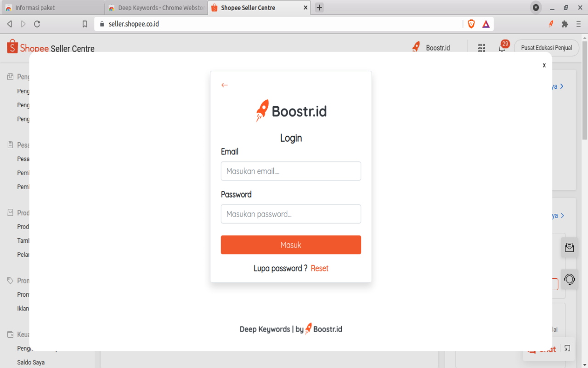Click the collapse icon beside Chat
588x368 pixels.
click(x=567, y=348)
